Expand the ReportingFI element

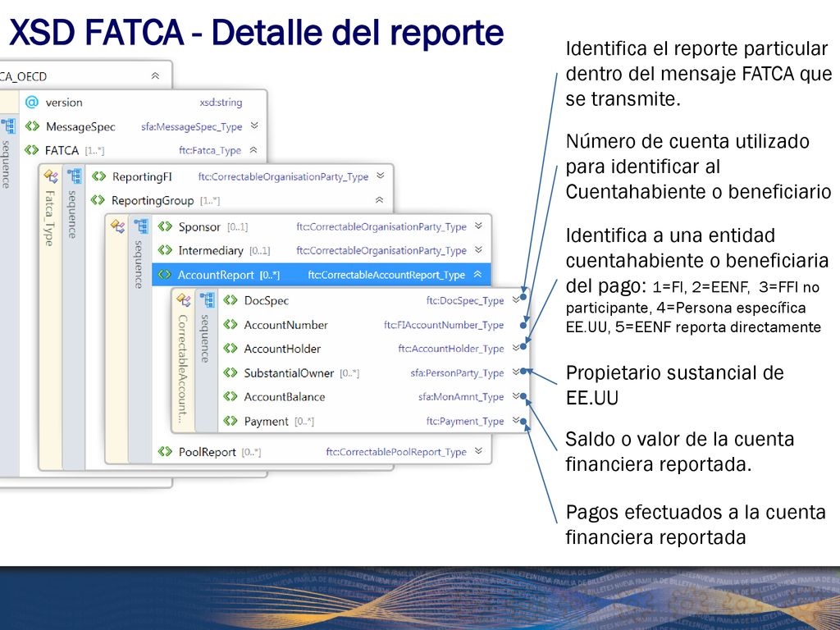(381, 176)
